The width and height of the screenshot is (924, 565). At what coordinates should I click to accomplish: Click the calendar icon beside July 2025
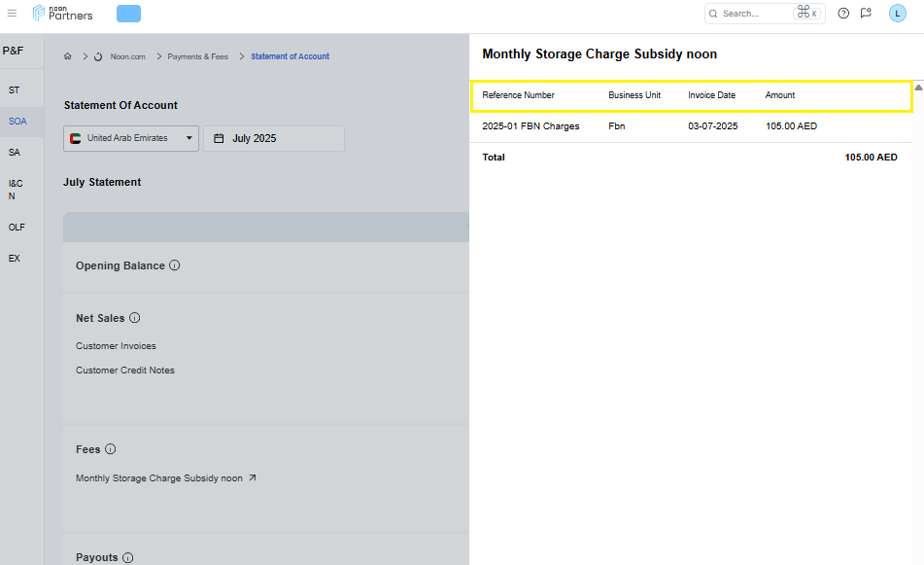219,139
